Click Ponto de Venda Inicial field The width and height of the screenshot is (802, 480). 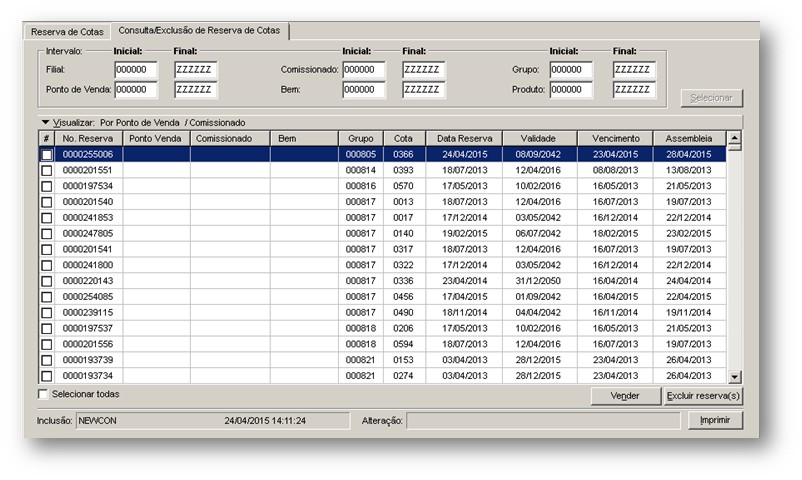pyautogui.click(x=136, y=90)
